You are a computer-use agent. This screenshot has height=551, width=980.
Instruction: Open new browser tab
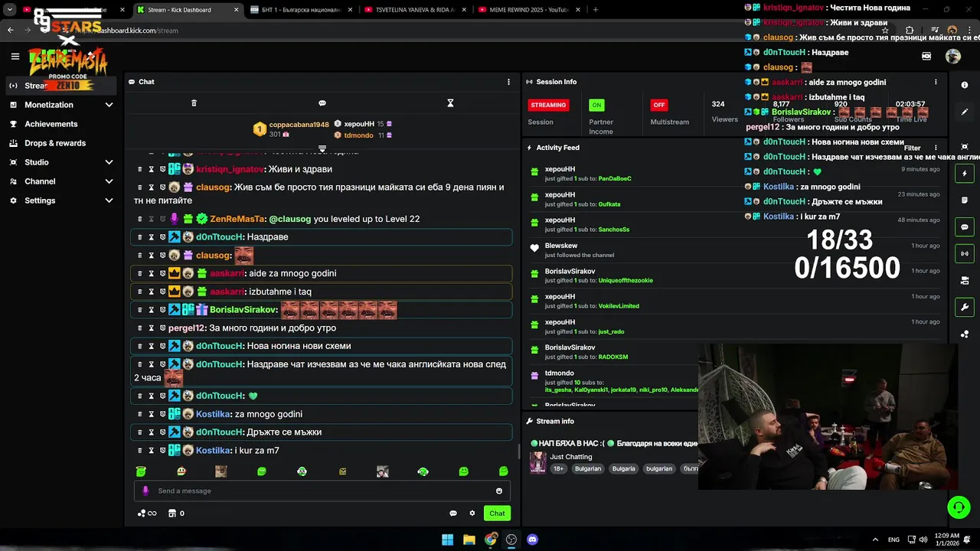[596, 9]
